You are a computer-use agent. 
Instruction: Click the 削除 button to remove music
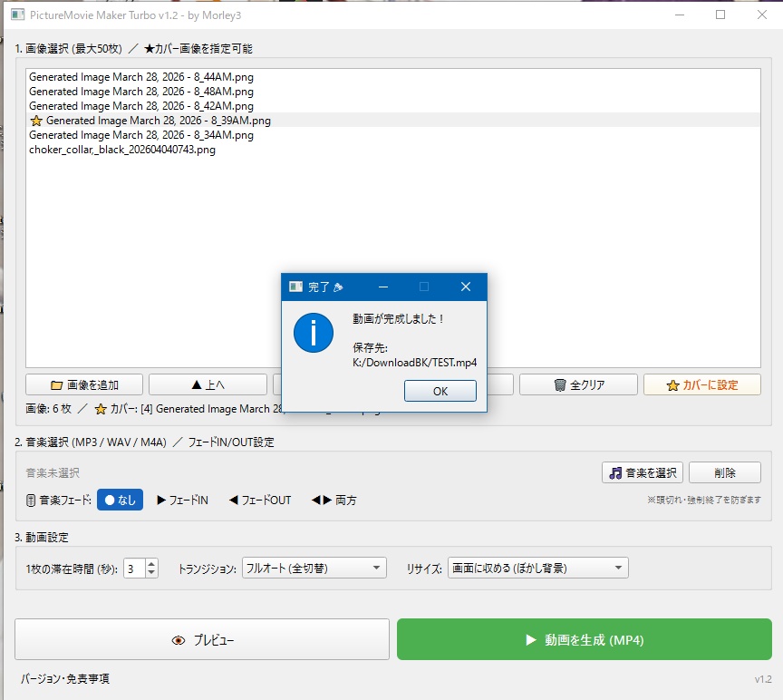point(725,472)
